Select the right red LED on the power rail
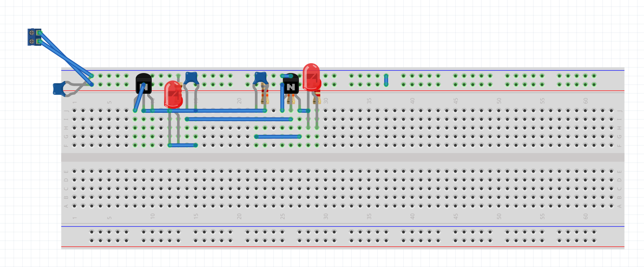644x267 pixels. 311,76
